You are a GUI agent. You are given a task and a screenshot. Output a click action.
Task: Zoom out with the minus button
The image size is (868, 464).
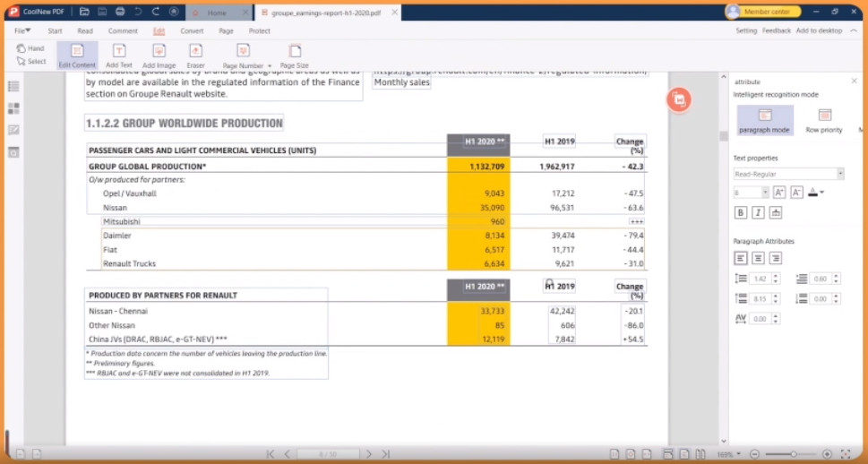754,454
